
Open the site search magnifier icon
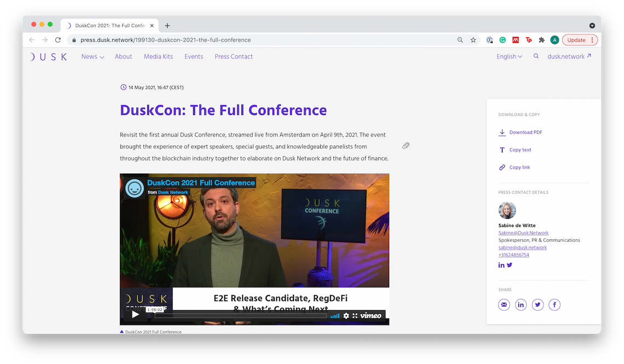pos(536,56)
